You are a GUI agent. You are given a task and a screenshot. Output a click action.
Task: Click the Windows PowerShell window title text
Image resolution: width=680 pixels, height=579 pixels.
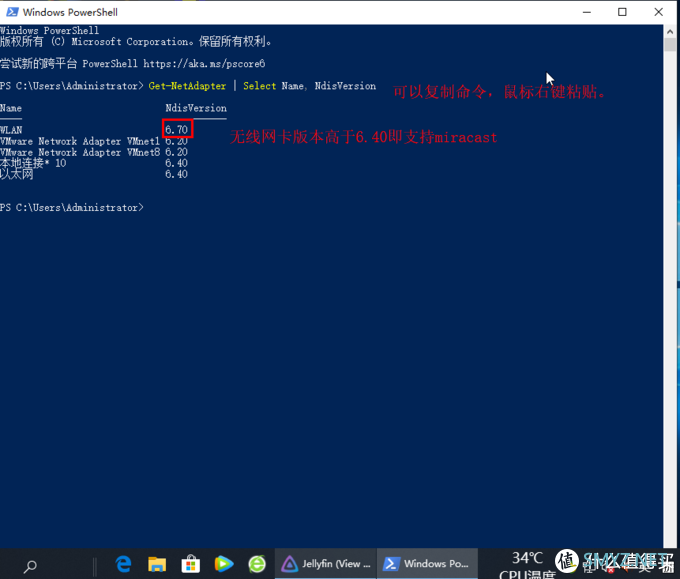tap(70, 13)
